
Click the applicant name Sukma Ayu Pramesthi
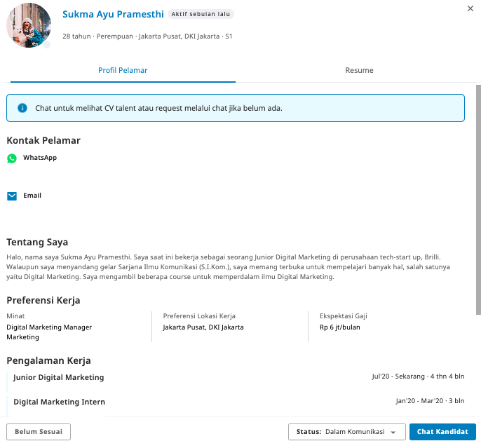113,14
